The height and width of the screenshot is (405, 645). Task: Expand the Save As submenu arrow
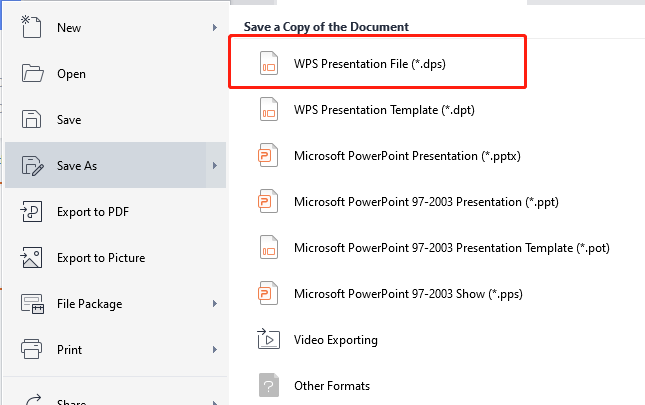(216, 165)
